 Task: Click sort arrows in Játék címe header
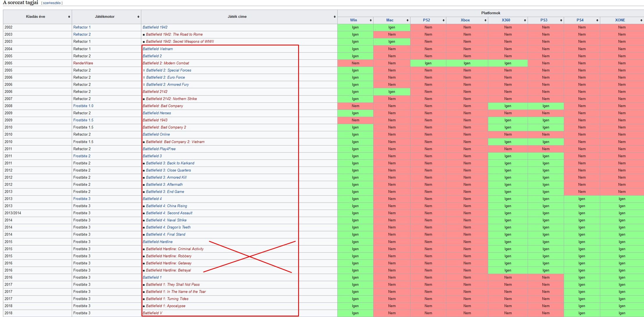coord(335,17)
